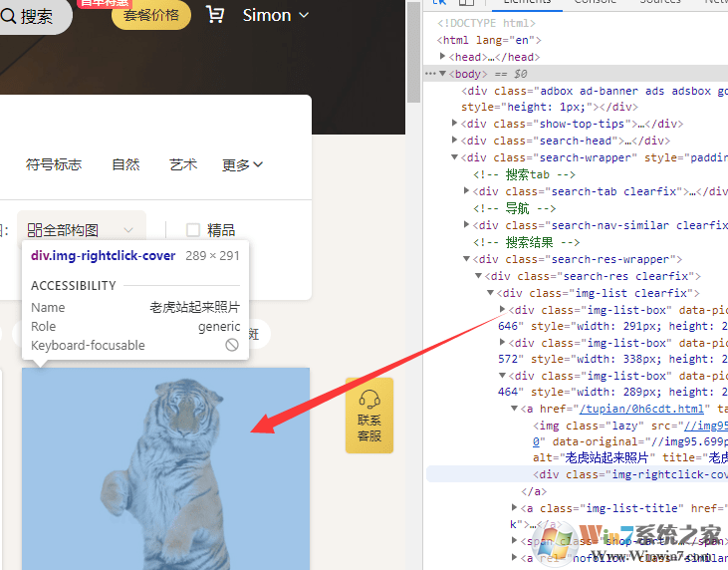Activate DevTools inspect element picker icon
The image size is (728, 570).
click(439, 3)
